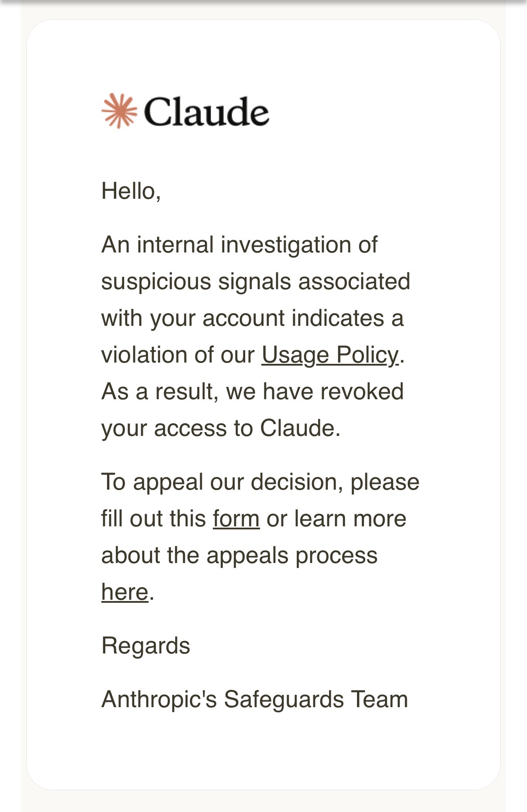The width and height of the screenshot is (527, 812).
Task: Click the line "with your account indicates a"
Action: tap(252, 318)
